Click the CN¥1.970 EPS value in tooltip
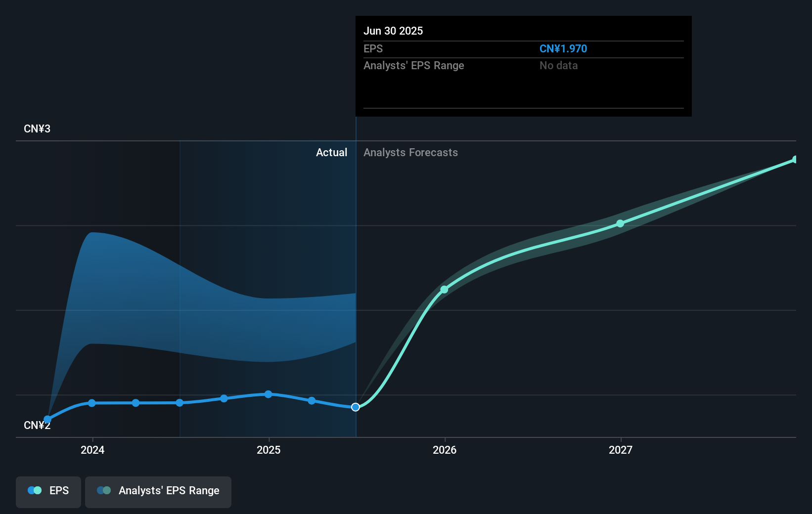 tap(563, 49)
